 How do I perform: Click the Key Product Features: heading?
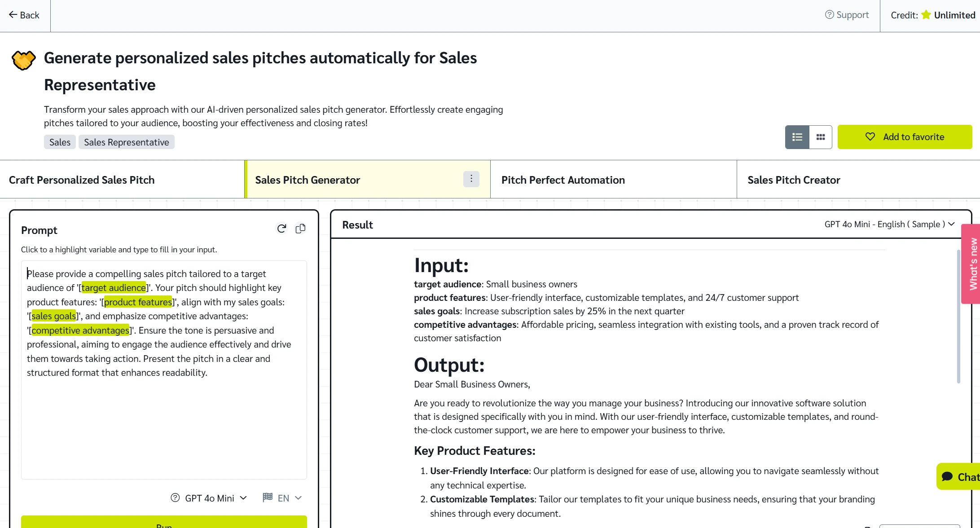(475, 451)
